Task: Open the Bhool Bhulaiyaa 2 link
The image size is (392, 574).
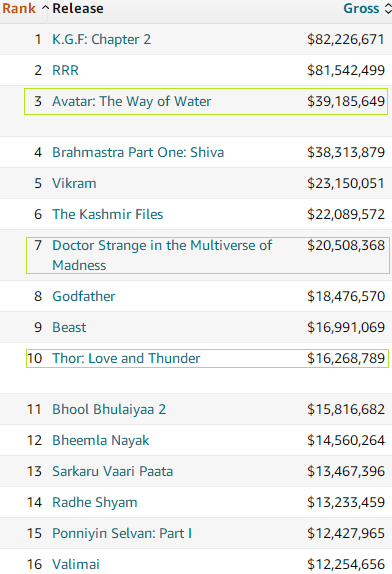Action: (x=109, y=409)
